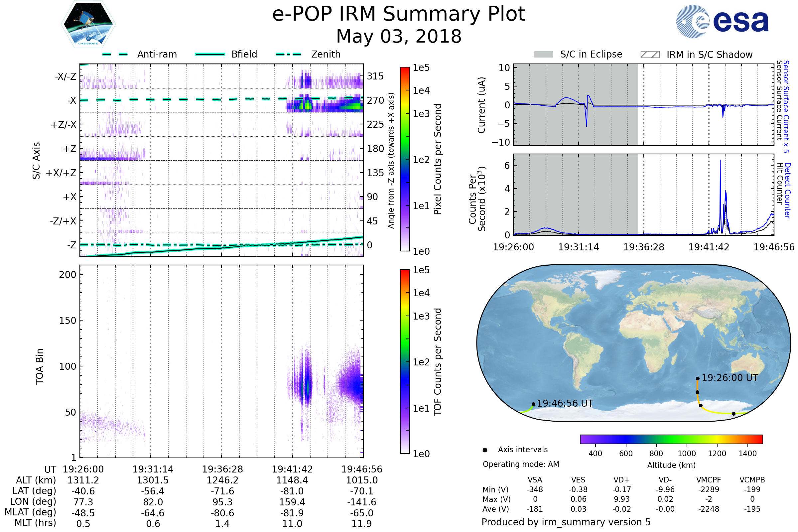Click the ESA logo
The height and width of the screenshot is (532, 798).
tap(722, 21)
